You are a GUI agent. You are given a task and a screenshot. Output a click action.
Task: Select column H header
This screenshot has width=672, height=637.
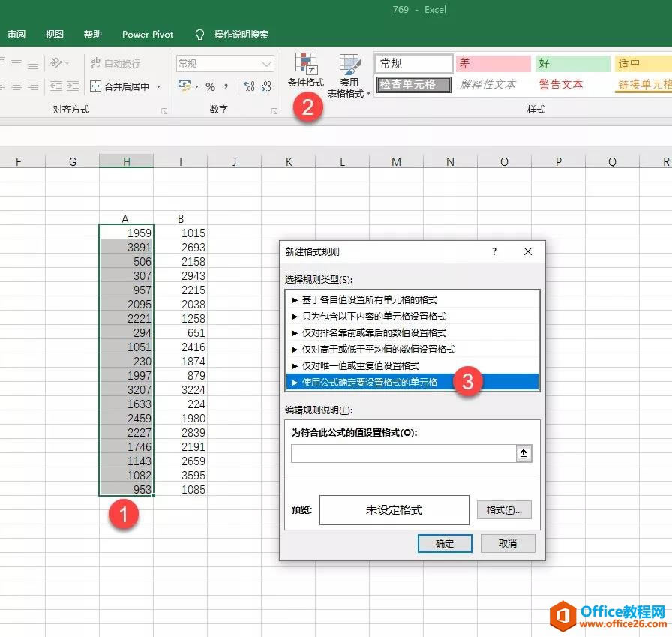point(126,161)
